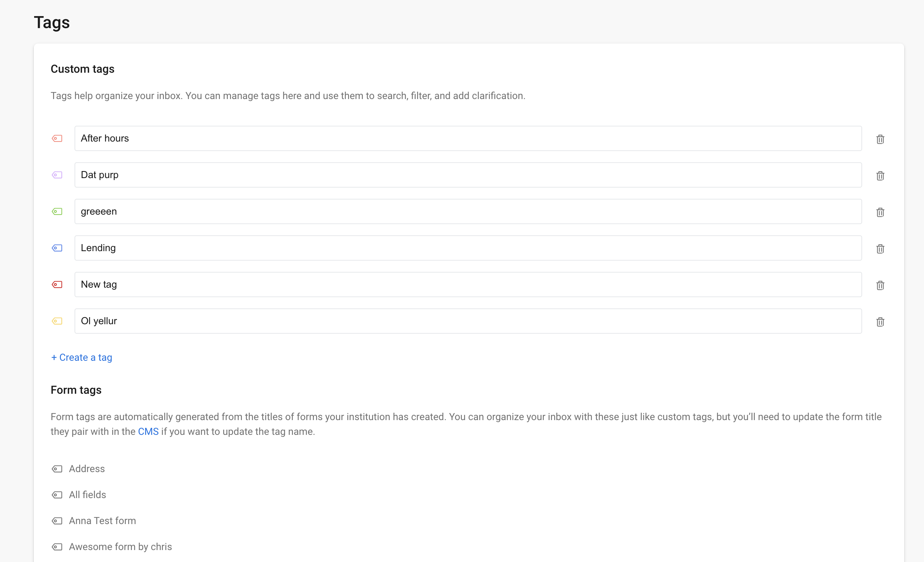Delete the Lending tag
The width and height of the screenshot is (924, 562).
pos(880,249)
